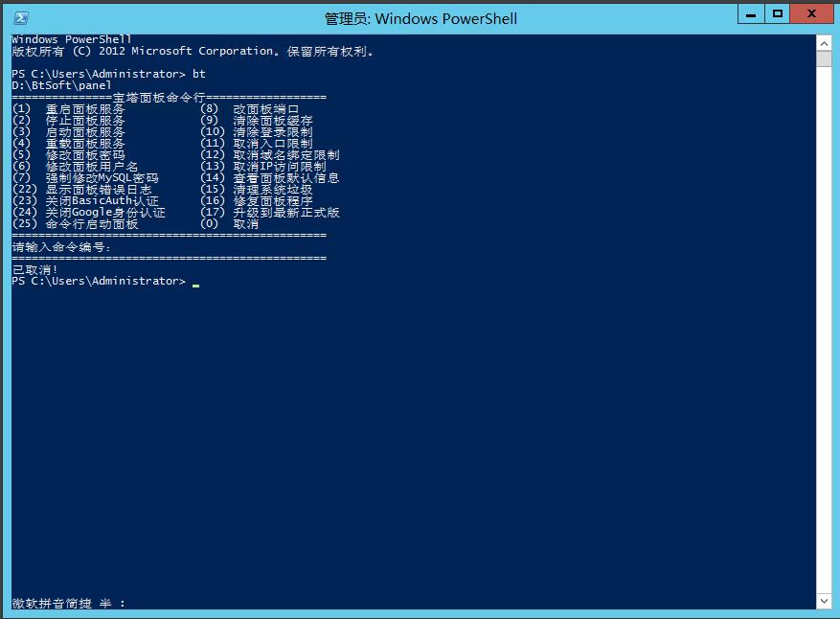Close the PowerShell window

point(811,13)
